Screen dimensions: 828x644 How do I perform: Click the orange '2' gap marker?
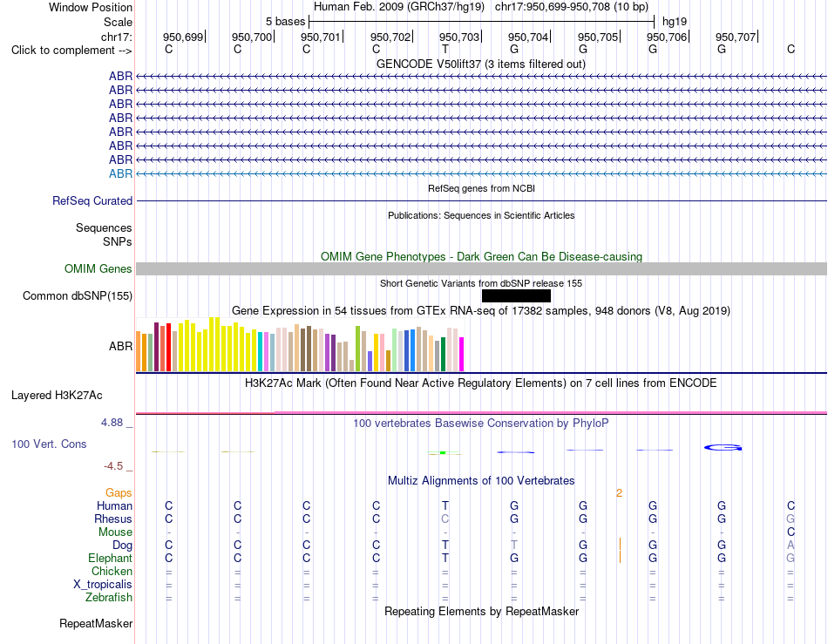click(x=619, y=493)
